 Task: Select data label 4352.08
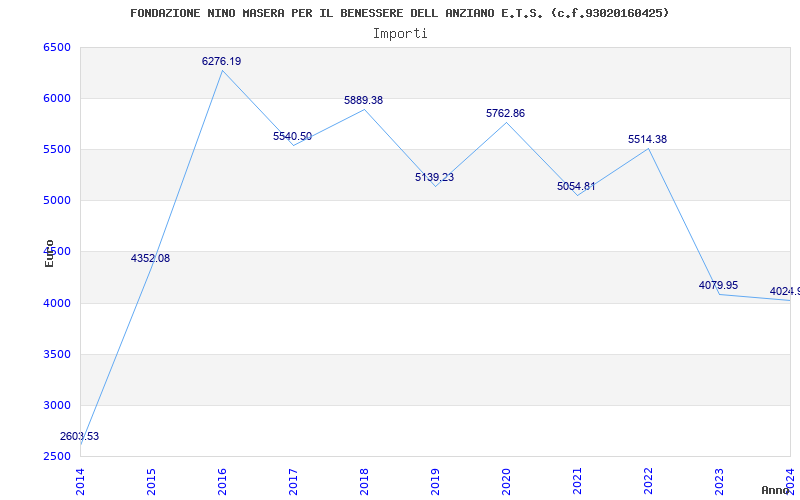point(150,258)
